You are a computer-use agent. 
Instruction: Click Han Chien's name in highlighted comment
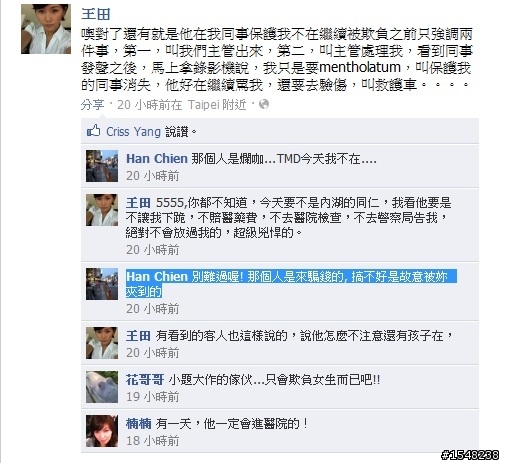pyautogui.click(x=157, y=277)
